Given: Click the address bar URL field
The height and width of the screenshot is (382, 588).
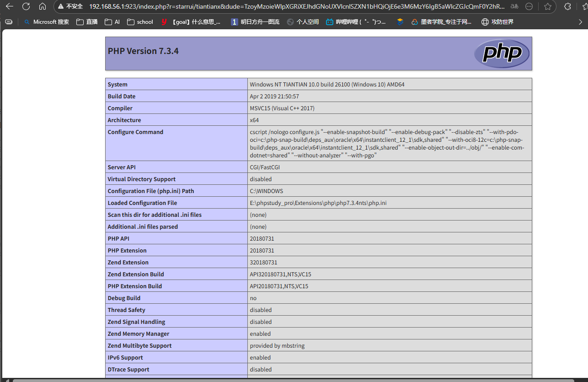Looking at the screenshot, I should point(297,6).
